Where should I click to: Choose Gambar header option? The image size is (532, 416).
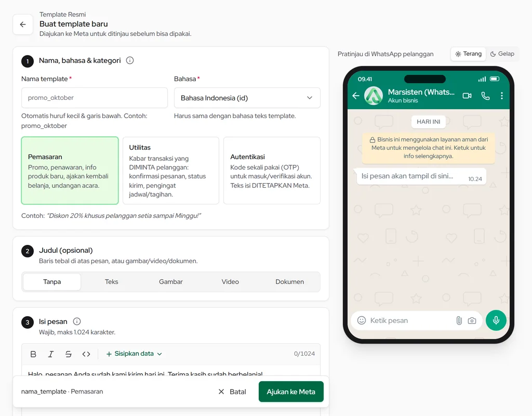(x=170, y=281)
